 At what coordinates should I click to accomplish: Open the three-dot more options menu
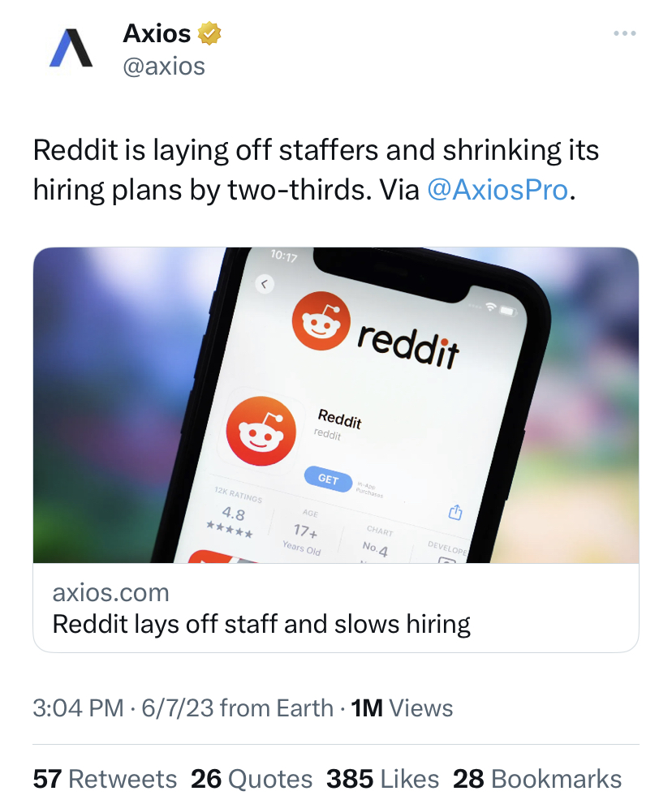[x=624, y=33]
